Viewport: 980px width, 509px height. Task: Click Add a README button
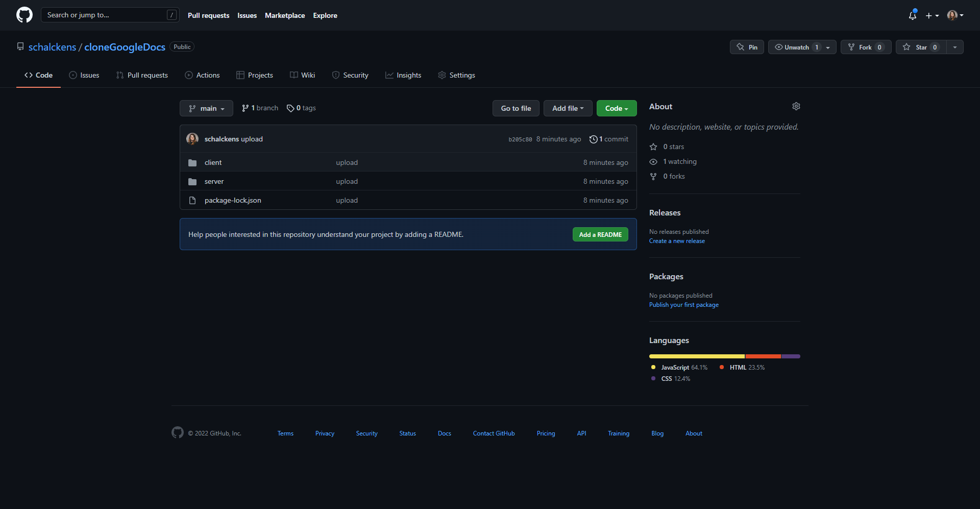600,234
